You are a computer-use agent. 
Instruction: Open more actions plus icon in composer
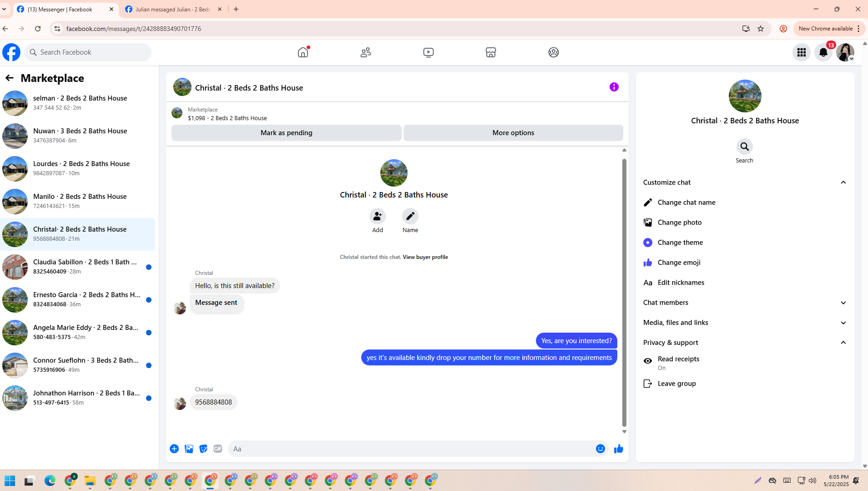click(x=174, y=449)
